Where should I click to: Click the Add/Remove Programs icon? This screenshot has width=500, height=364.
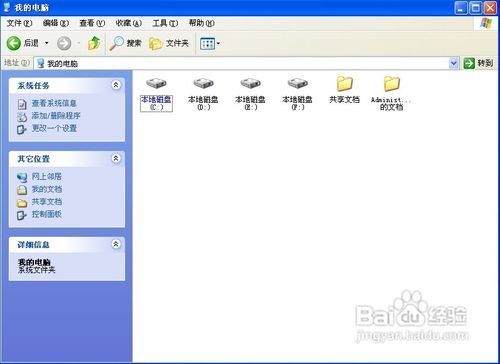(22, 117)
